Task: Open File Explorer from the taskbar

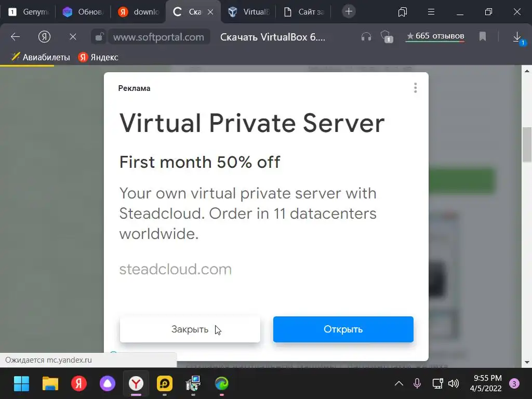Action: pos(50,384)
